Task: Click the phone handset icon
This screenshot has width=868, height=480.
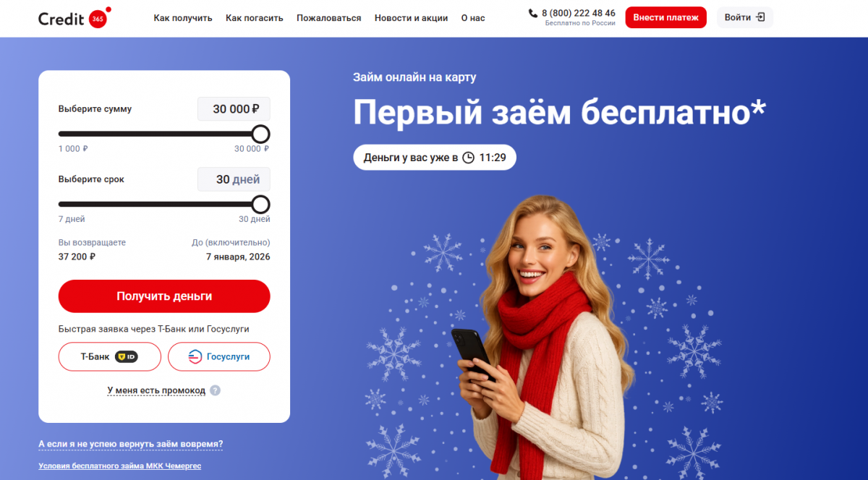Action: pyautogui.click(x=533, y=13)
